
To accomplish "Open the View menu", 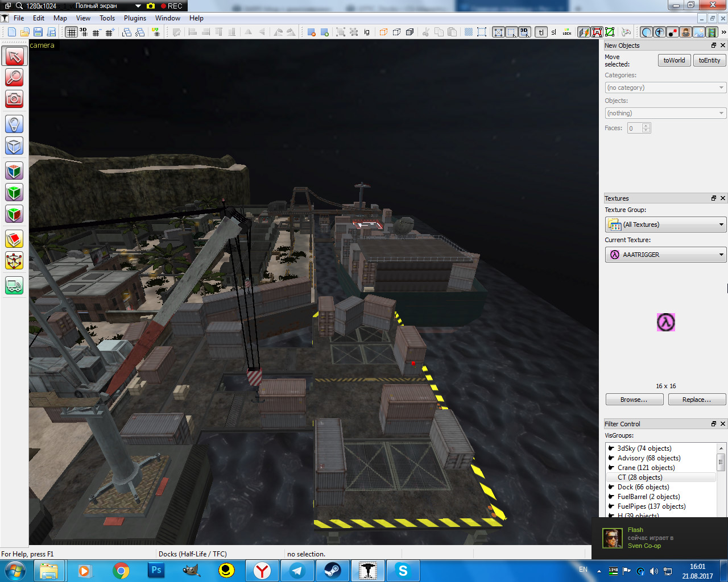I will [83, 18].
